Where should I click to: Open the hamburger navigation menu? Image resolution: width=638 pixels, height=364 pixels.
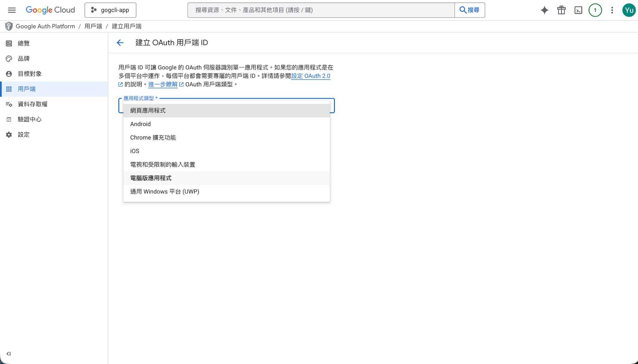12,10
